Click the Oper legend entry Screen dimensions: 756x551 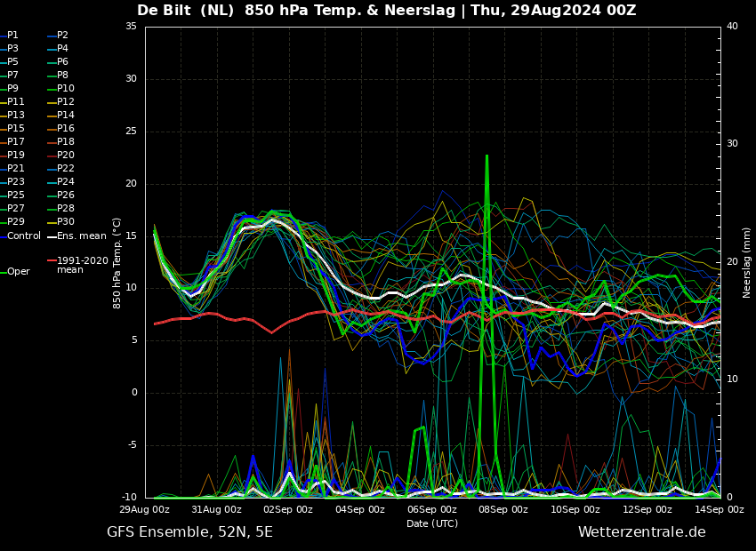click(x=15, y=272)
